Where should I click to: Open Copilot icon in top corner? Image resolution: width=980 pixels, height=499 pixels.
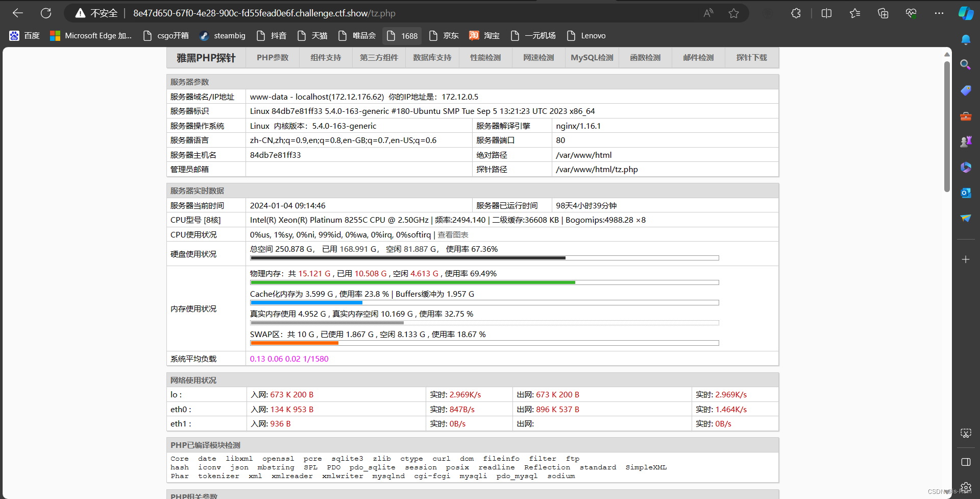pos(966,13)
